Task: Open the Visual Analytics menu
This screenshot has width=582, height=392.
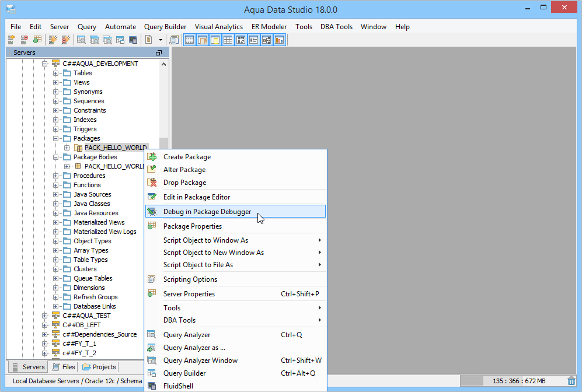Action: coord(219,27)
